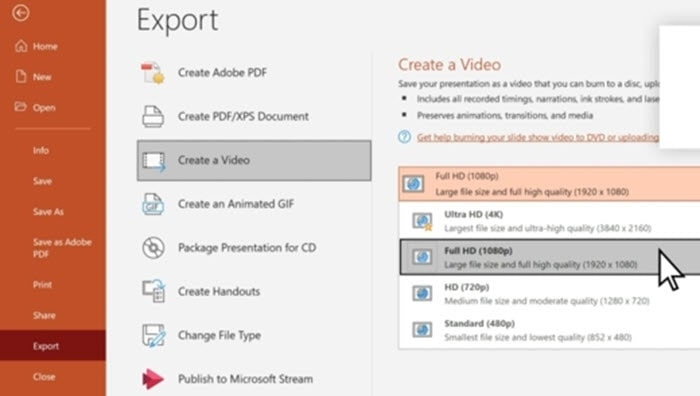Click the Create a Video filmstrip icon
The width and height of the screenshot is (700, 396).
[x=154, y=161]
